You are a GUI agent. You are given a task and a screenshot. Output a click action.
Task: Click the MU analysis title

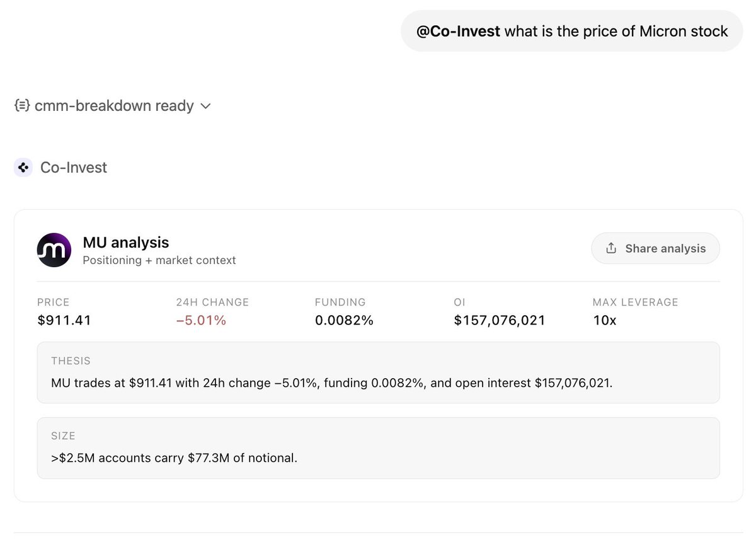pyautogui.click(x=126, y=242)
